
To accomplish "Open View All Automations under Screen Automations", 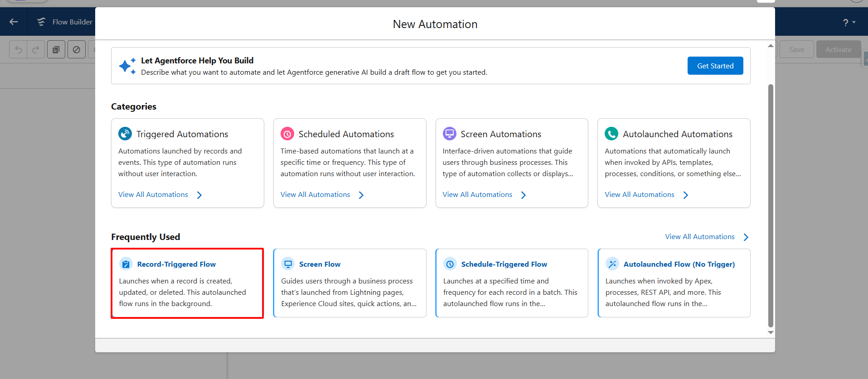I will [477, 195].
